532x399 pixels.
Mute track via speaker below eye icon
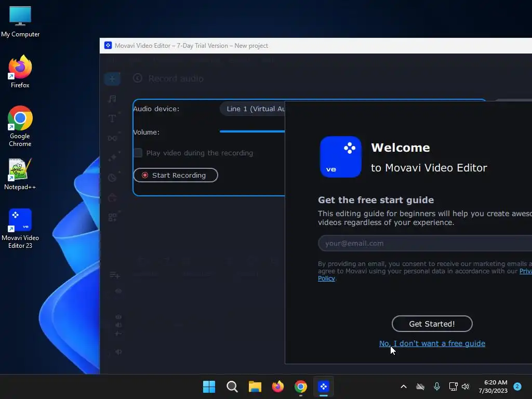tap(118, 325)
